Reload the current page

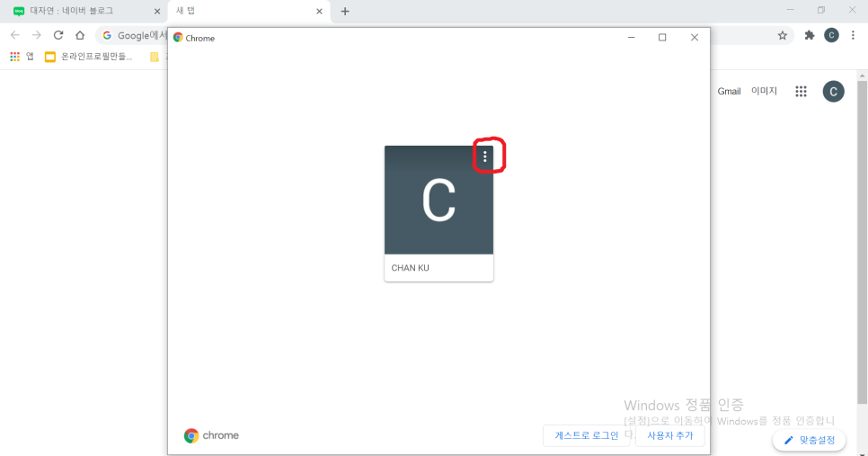[58, 35]
